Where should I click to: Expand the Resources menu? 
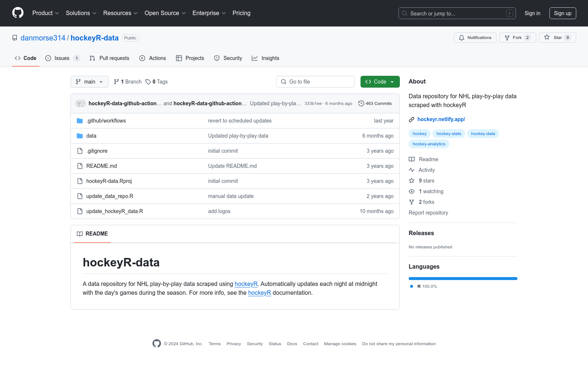[121, 13]
